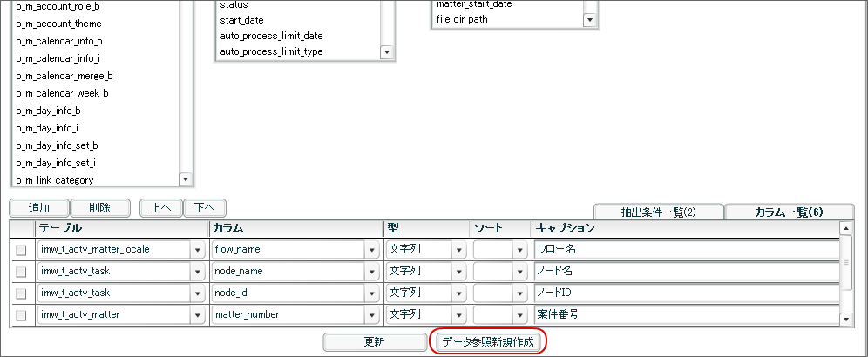
Task: Select auto_process_limit_date field
Action: coord(271,36)
